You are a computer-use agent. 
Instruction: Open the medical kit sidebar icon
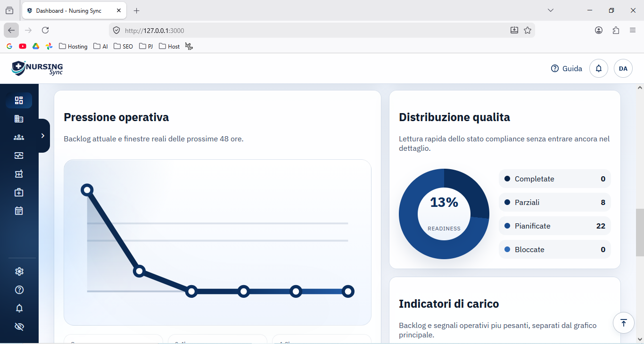coord(19,192)
